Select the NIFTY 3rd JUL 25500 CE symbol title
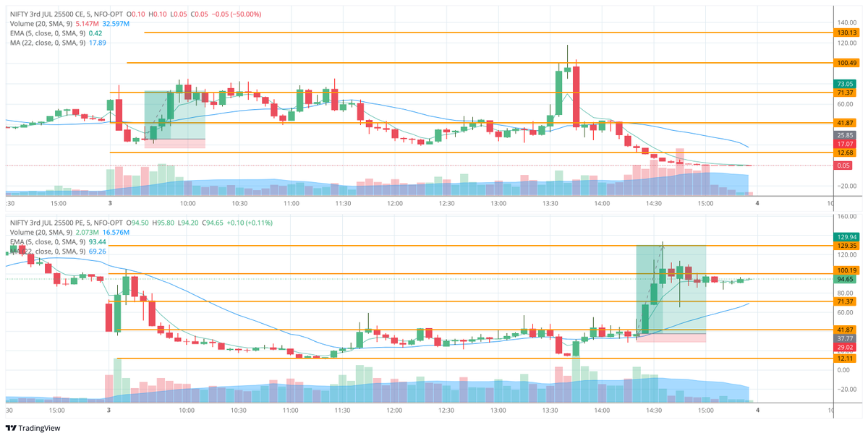This screenshot has height=438, width=868. (x=66, y=14)
